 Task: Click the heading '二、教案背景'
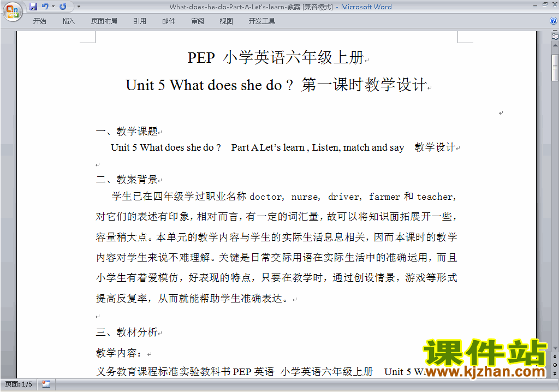tap(127, 179)
